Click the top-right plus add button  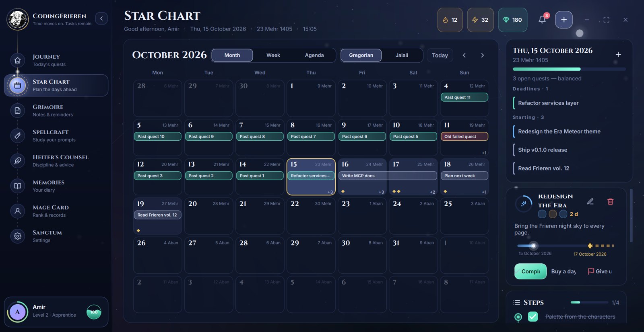click(564, 20)
